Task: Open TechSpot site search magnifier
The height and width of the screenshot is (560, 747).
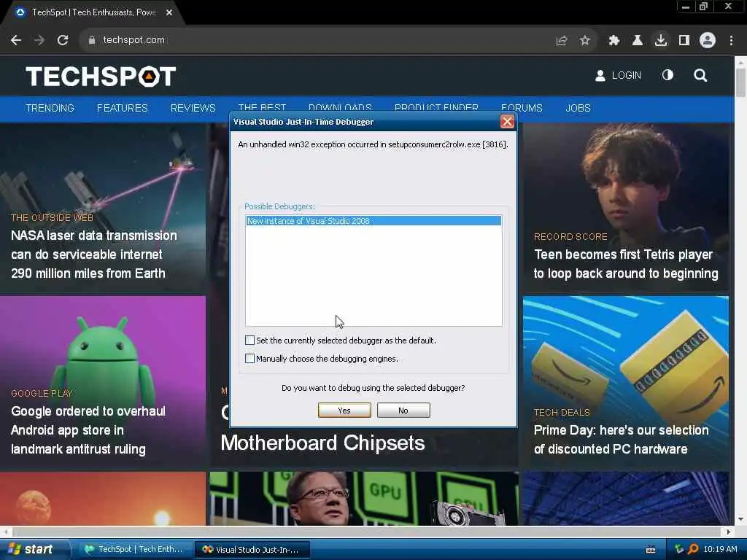Action: pyautogui.click(x=700, y=75)
